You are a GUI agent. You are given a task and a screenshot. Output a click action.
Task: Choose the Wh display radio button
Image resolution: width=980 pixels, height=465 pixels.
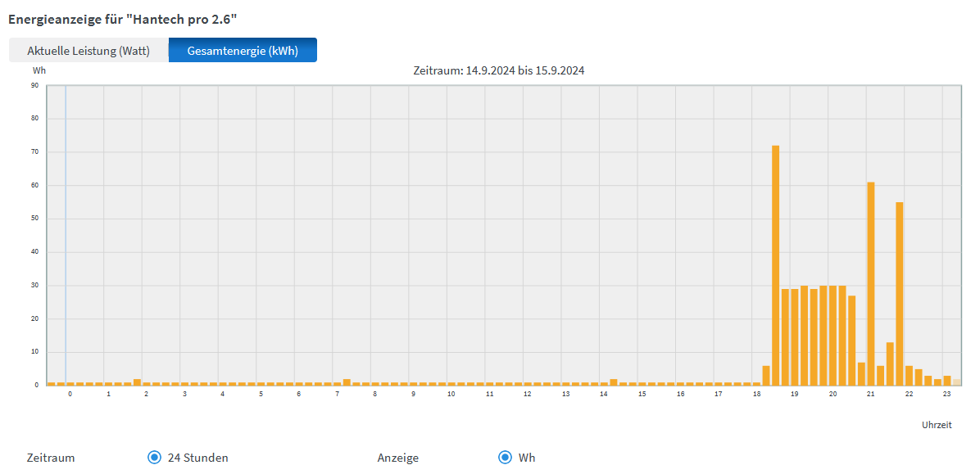coord(505,458)
